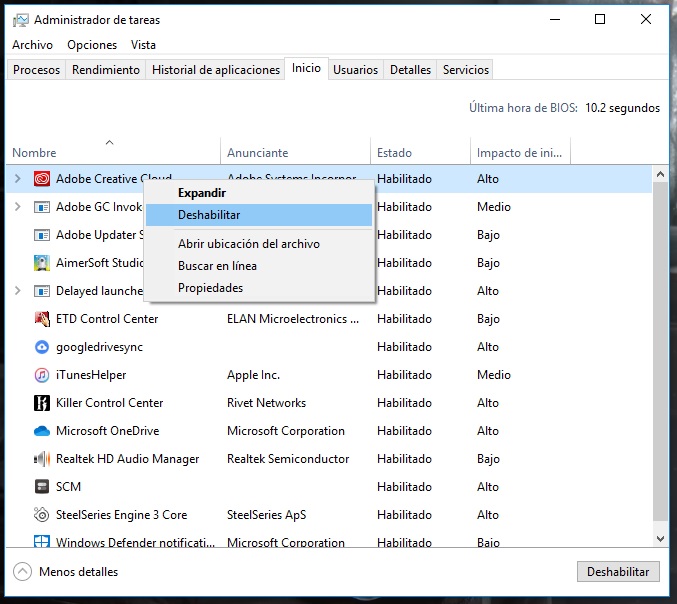Viewport: 677px width, 604px height.
Task: Click the vertical scrollbar thumb
Action: tap(660, 351)
